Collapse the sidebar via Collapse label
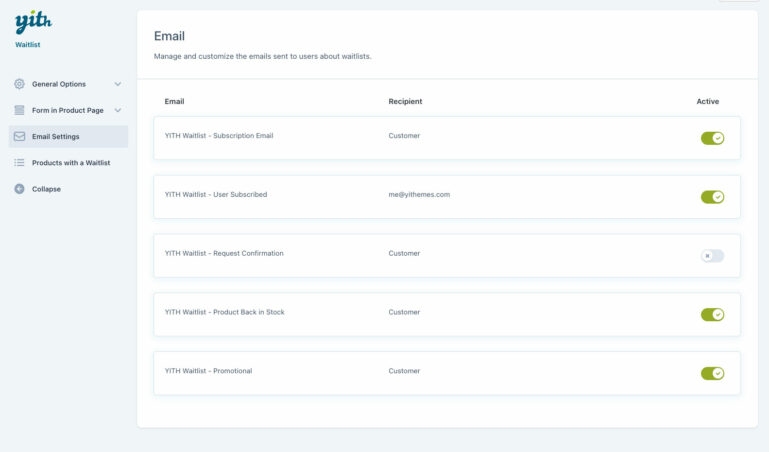The image size is (769, 452). tap(46, 189)
